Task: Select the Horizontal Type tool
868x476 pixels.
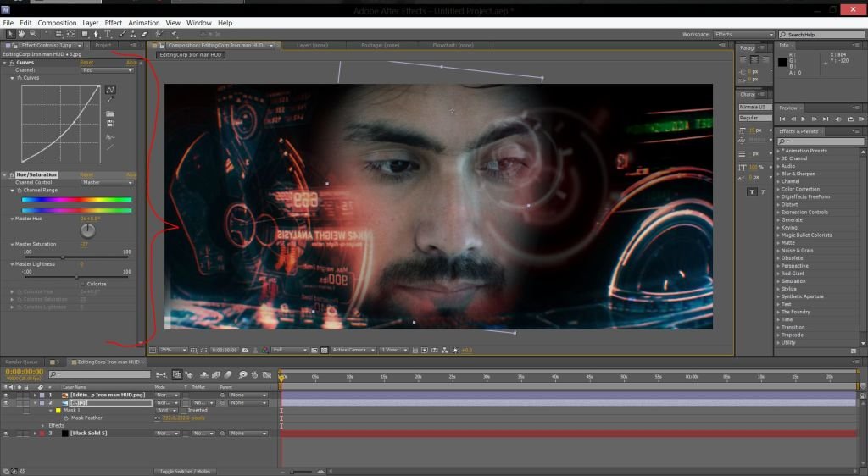Action: point(108,34)
